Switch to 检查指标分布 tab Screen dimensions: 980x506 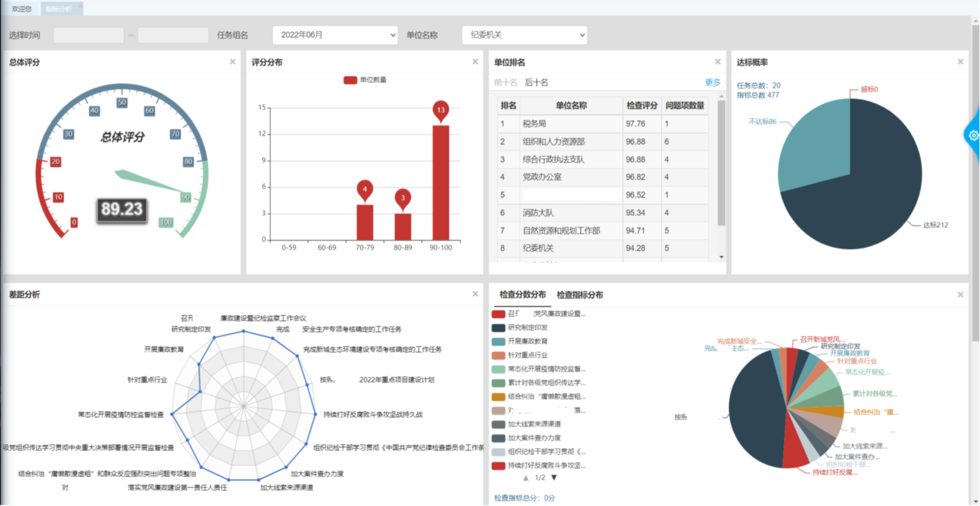point(580,294)
